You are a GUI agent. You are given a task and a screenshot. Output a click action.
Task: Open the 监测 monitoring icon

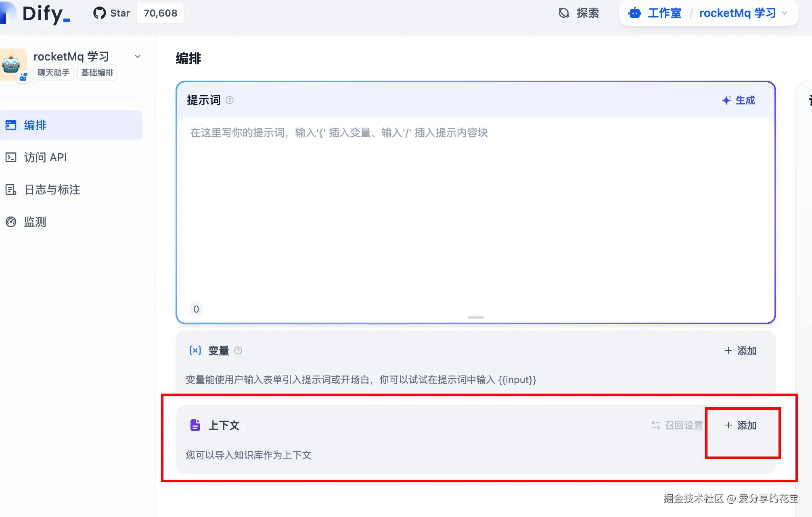coord(11,222)
